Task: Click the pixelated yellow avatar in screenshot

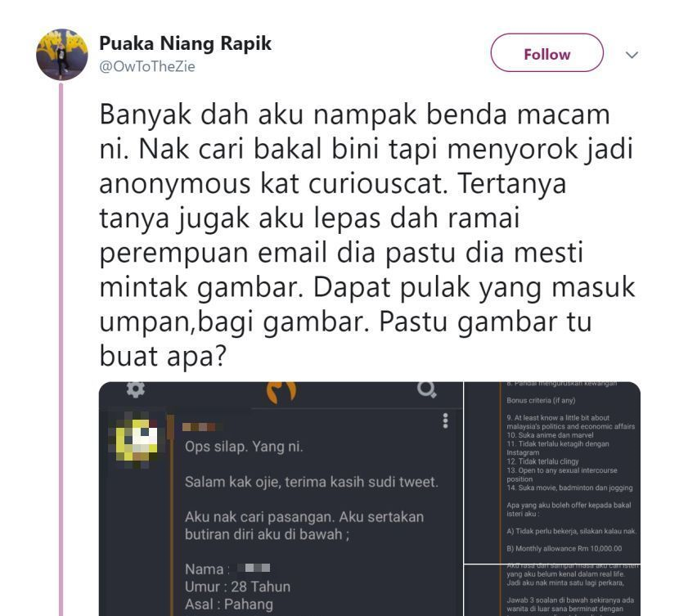Action: (137, 439)
